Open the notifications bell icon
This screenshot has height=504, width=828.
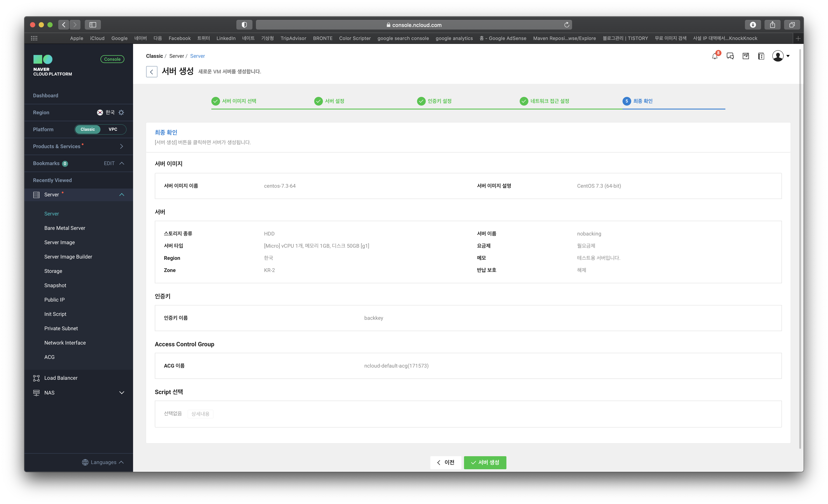715,56
